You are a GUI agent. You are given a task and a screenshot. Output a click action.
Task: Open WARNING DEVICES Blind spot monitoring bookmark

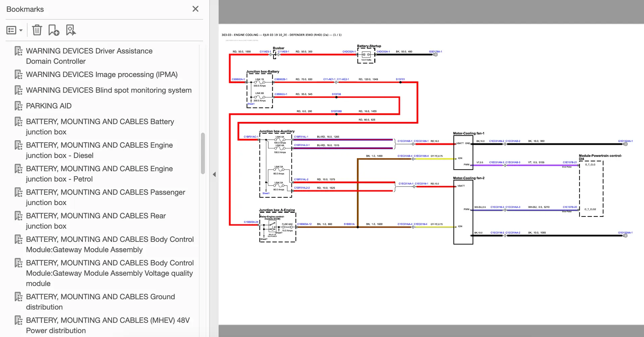(x=109, y=90)
